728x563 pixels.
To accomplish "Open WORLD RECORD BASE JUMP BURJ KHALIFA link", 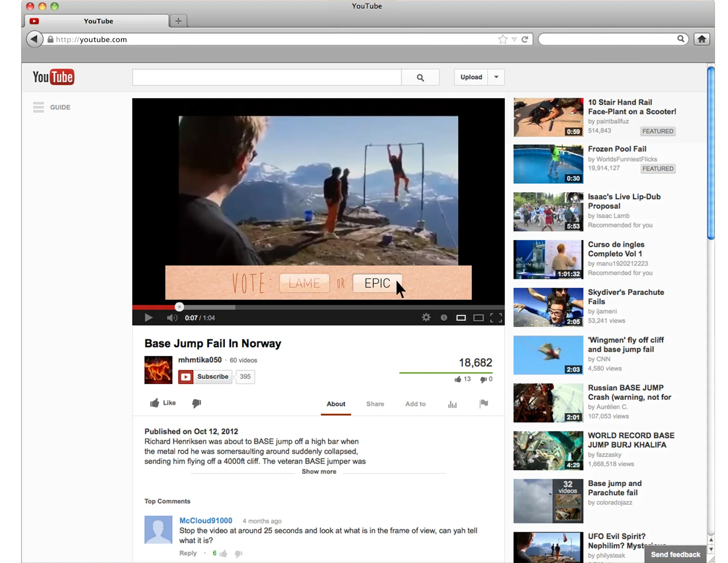I will (631, 440).
